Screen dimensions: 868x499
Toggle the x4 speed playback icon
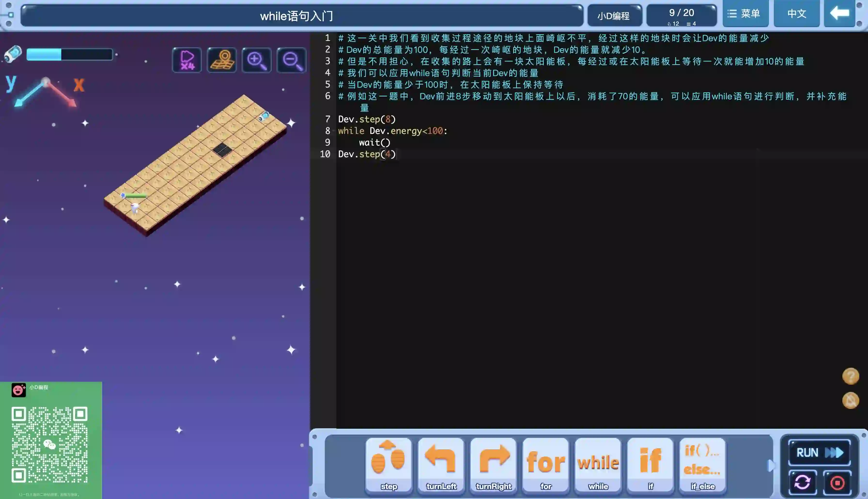click(187, 60)
